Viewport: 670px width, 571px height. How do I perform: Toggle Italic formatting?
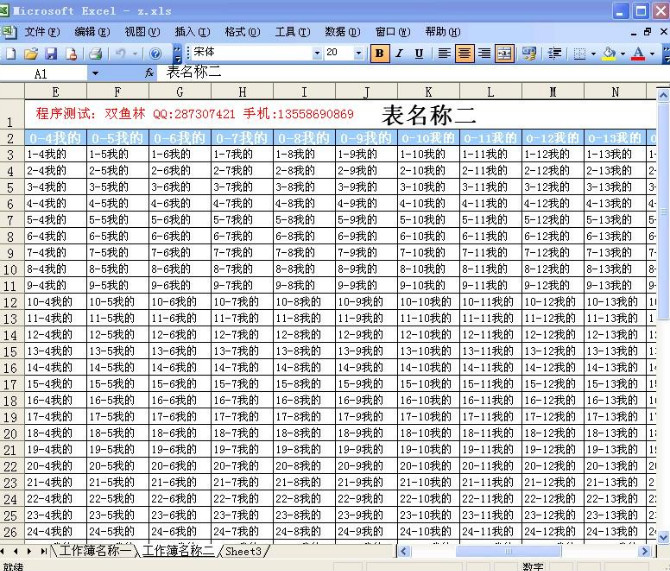[399, 53]
